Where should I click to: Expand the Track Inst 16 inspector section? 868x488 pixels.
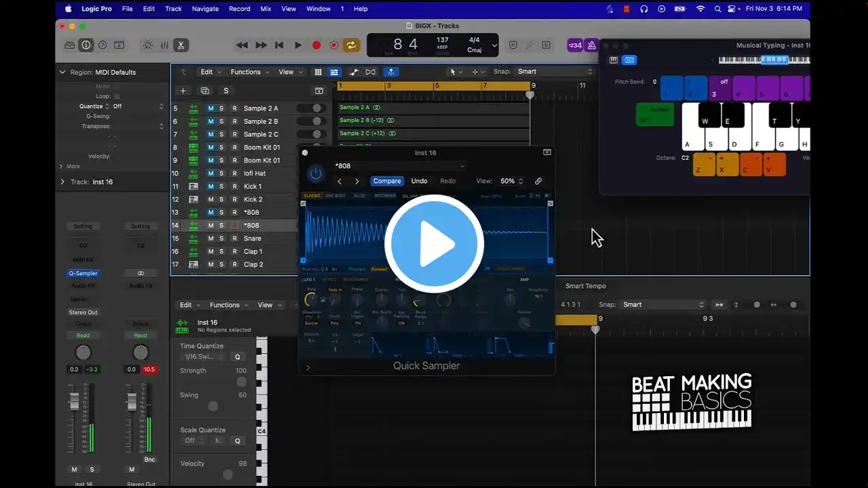[x=62, y=182]
